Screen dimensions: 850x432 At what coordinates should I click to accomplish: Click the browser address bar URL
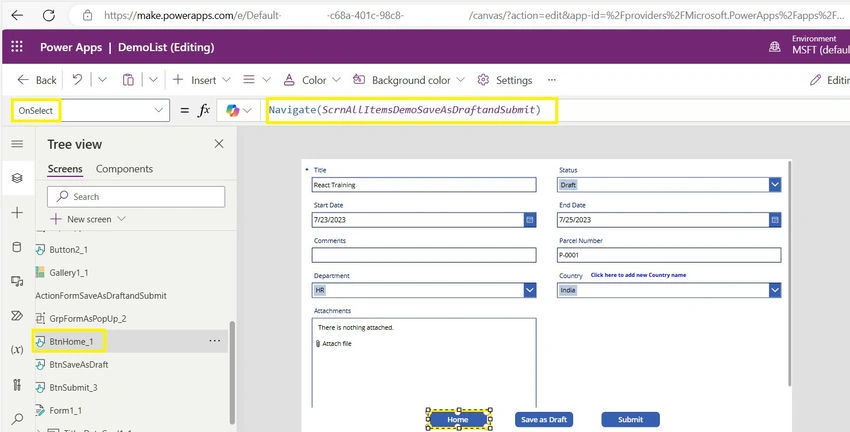click(472, 15)
